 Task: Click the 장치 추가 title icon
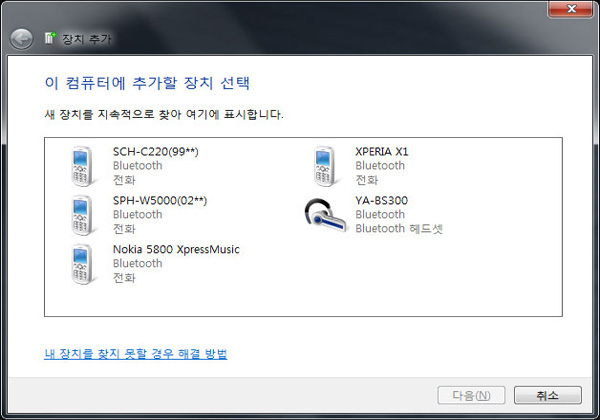point(50,38)
